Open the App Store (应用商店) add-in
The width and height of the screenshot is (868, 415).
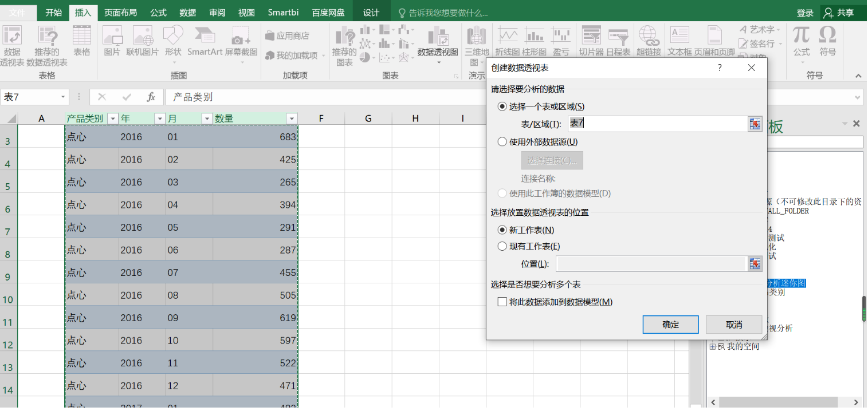[x=288, y=35]
